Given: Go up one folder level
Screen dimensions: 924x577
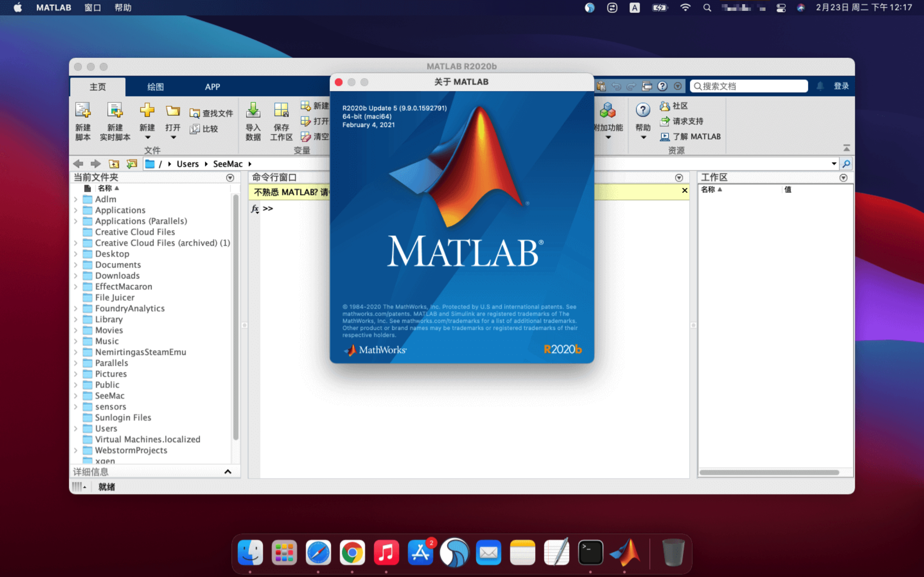Looking at the screenshot, I should tap(114, 164).
